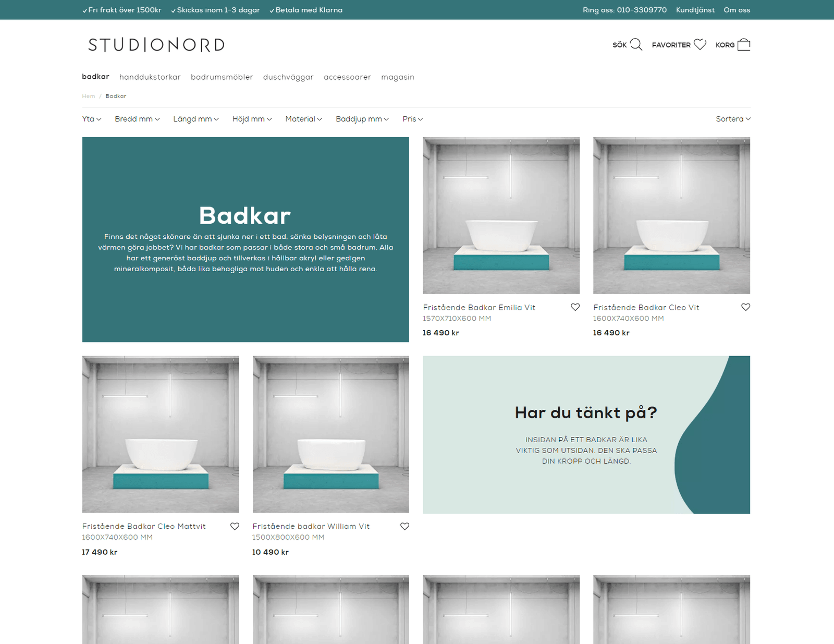This screenshot has height=644, width=834.
Task: Go to handdukstorkar category
Action: [x=150, y=77]
